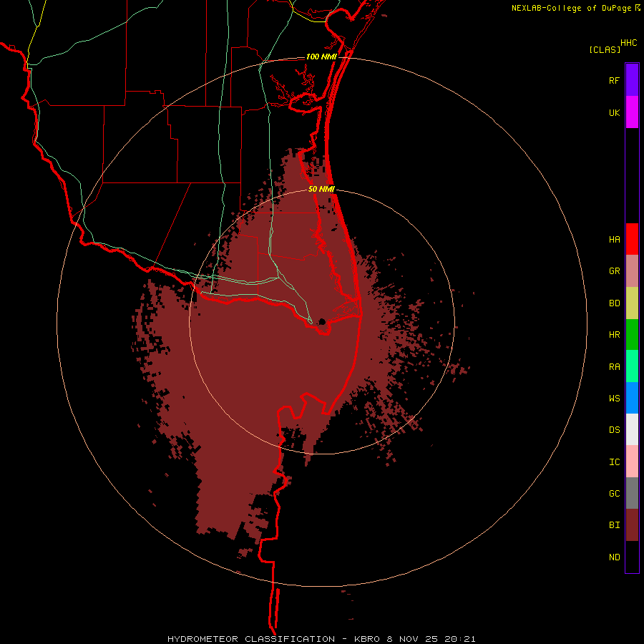Click the "BD" legend label

tap(614, 303)
